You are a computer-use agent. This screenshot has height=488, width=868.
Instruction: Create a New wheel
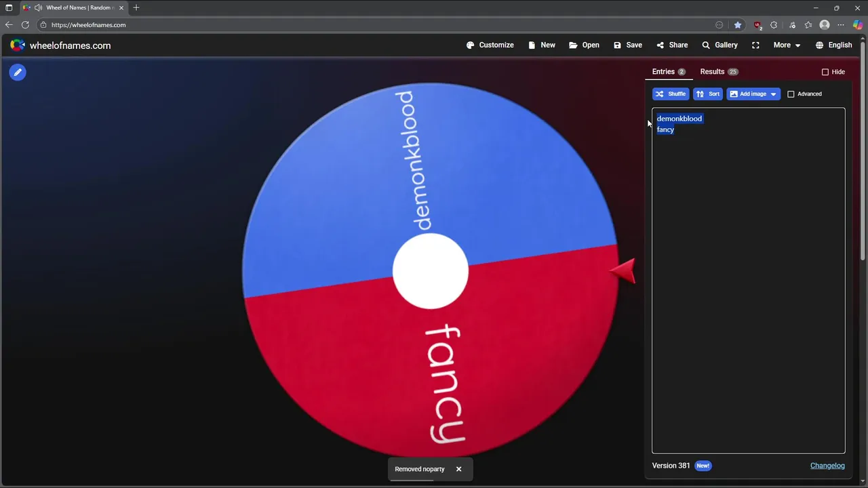pos(542,45)
